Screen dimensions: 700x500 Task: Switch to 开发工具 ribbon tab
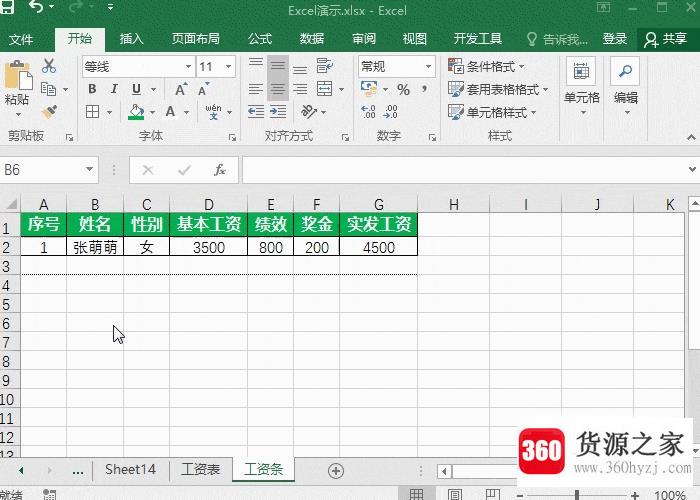coord(478,39)
